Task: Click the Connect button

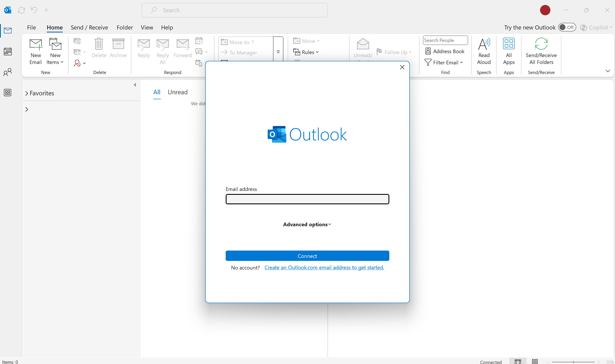Action: 307,256
